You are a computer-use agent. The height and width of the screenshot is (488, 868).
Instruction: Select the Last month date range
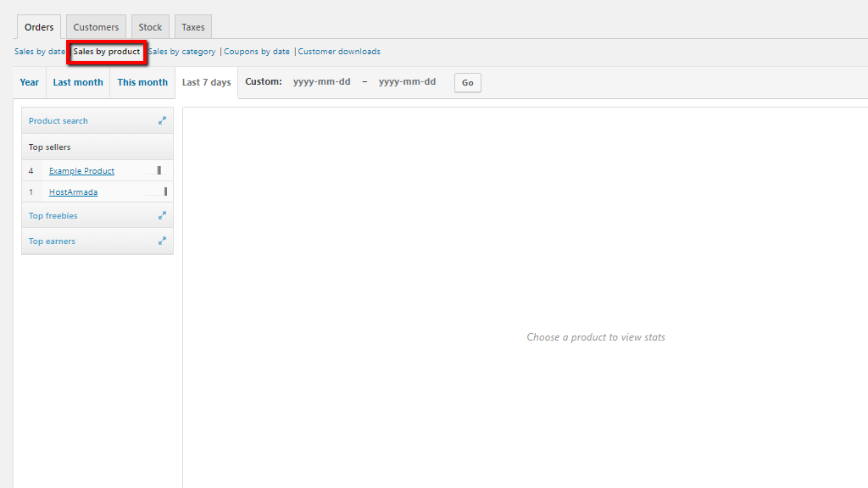pos(78,82)
